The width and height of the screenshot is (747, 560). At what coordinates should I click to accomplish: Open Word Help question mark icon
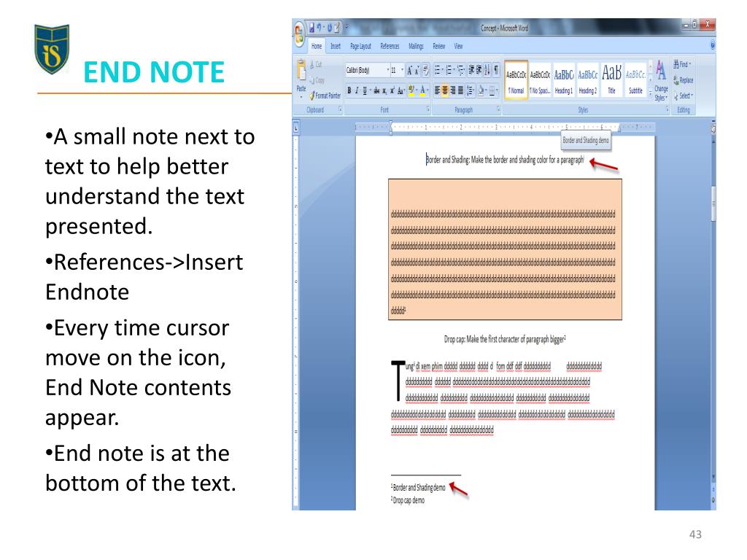pos(713,44)
